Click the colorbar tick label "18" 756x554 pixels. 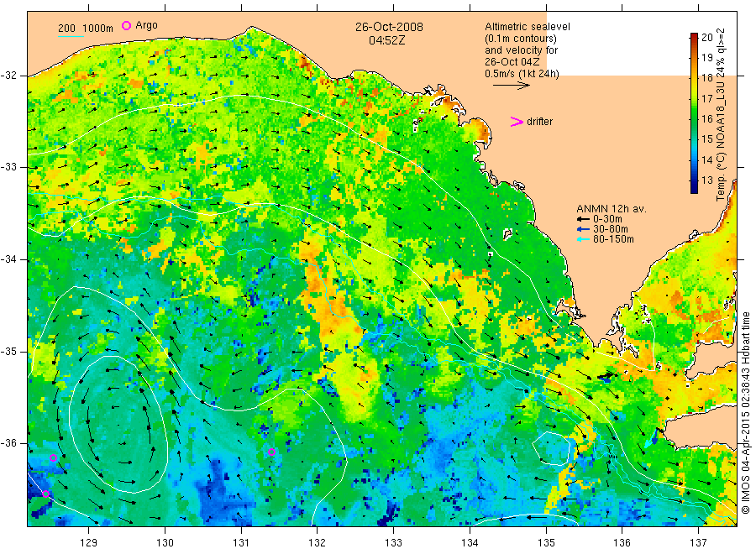707,78
